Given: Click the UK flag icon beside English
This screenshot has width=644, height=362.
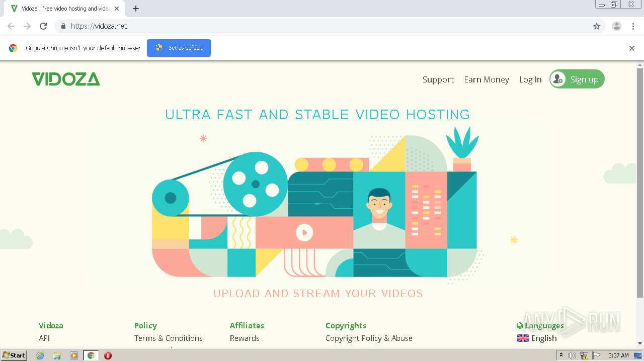Looking at the screenshot, I should (523, 338).
